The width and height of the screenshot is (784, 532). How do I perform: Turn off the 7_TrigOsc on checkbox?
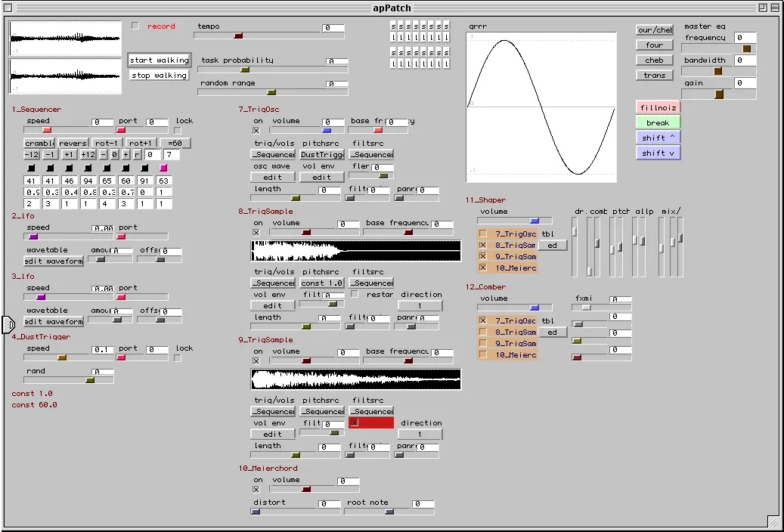(256, 131)
